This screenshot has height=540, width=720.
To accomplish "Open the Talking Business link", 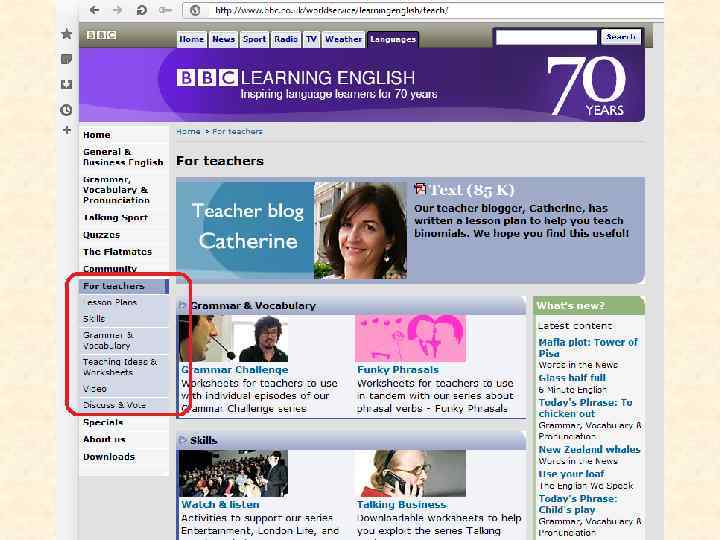I will click(x=402, y=504).
